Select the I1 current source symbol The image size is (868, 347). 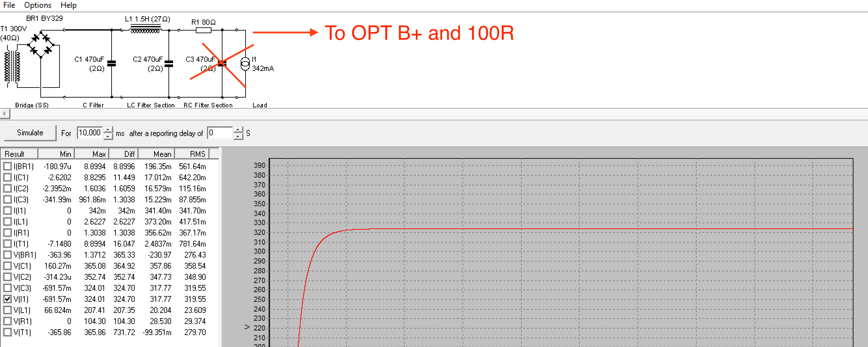tap(245, 64)
